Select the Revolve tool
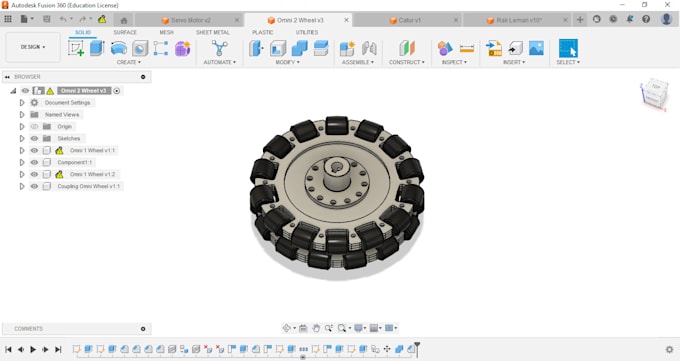 tap(118, 48)
